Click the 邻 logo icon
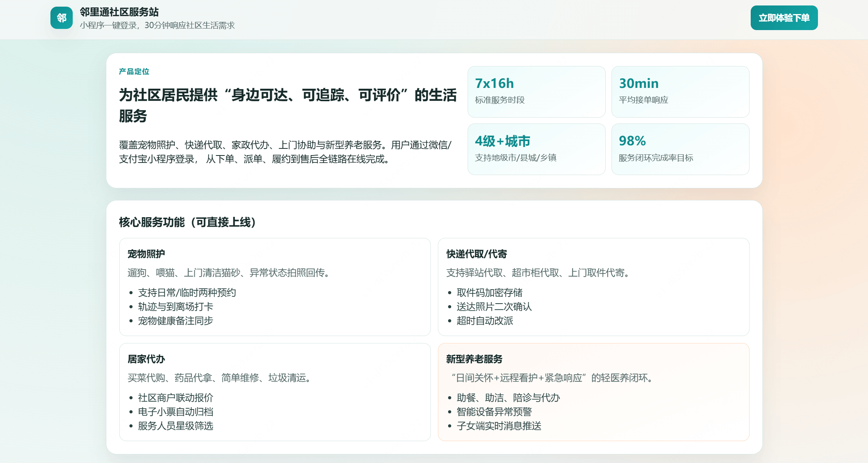The height and width of the screenshot is (463, 868). (x=61, y=18)
